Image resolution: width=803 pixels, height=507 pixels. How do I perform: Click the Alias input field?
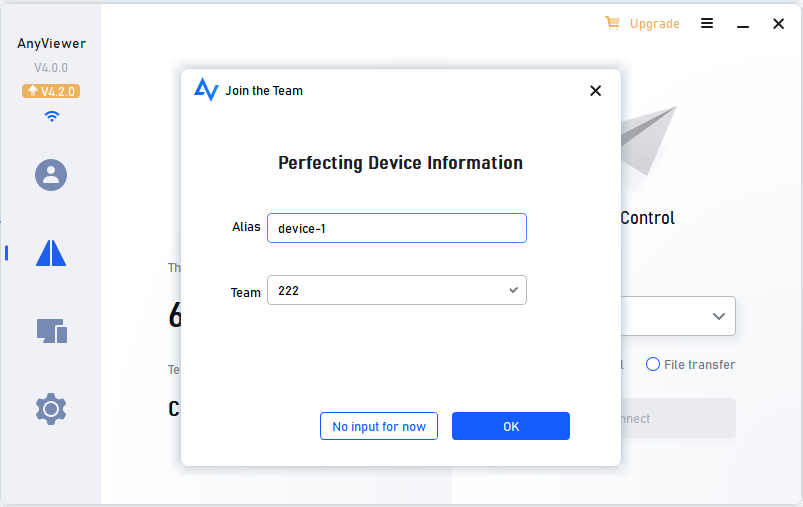[397, 228]
